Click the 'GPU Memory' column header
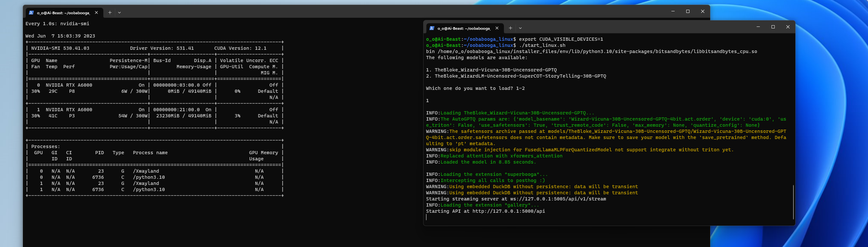 pos(263,153)
